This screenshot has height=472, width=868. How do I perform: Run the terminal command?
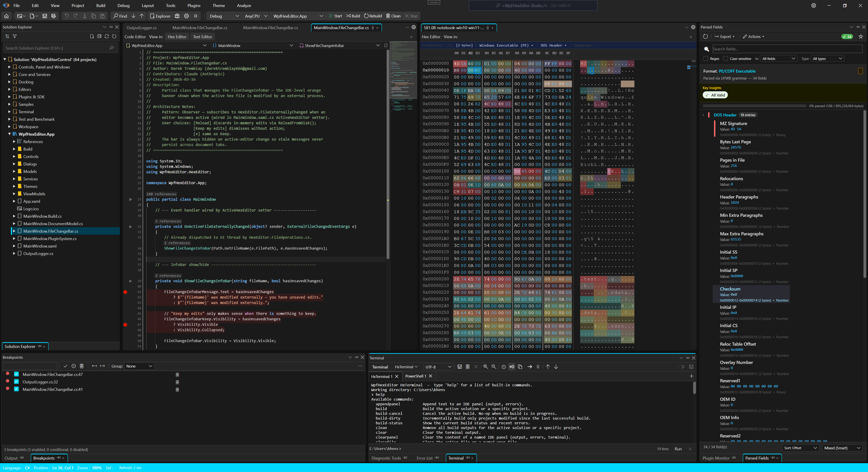point(678,449)
